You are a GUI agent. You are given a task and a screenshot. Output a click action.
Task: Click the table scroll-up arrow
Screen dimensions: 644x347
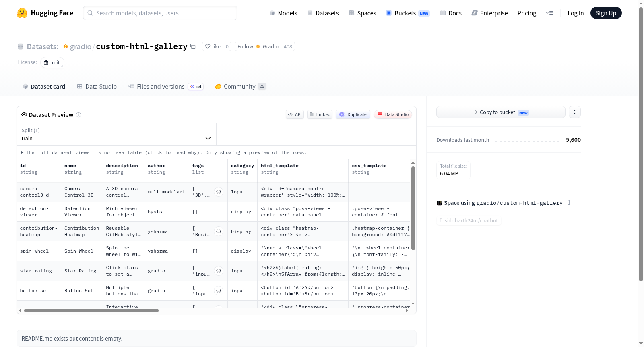coord(413,163)
